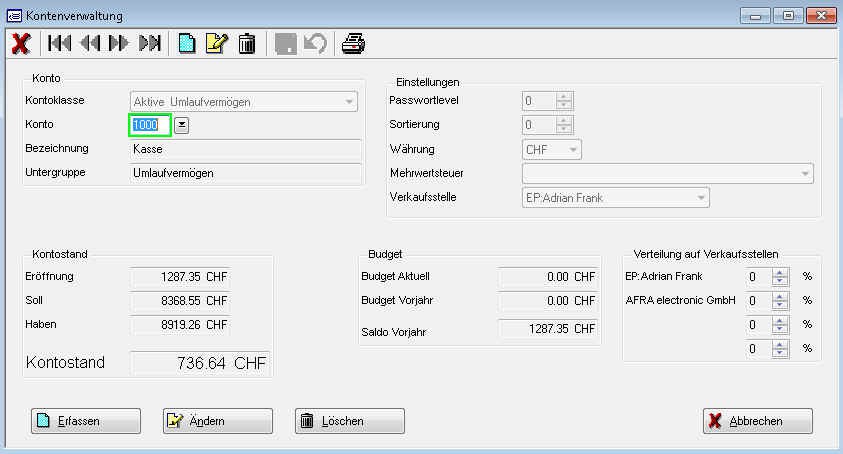
Task: Increase the EP:Adrian Frank percentage spinner
Action: point(781,271)
